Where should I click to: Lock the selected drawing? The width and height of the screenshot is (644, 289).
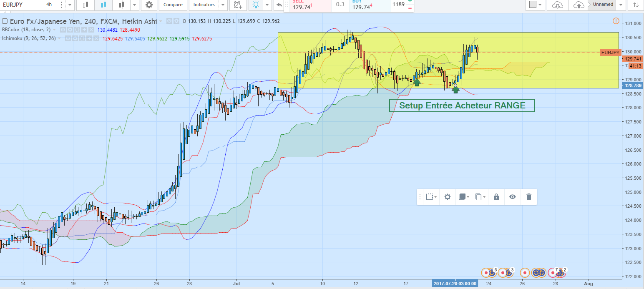pos(496,197)
